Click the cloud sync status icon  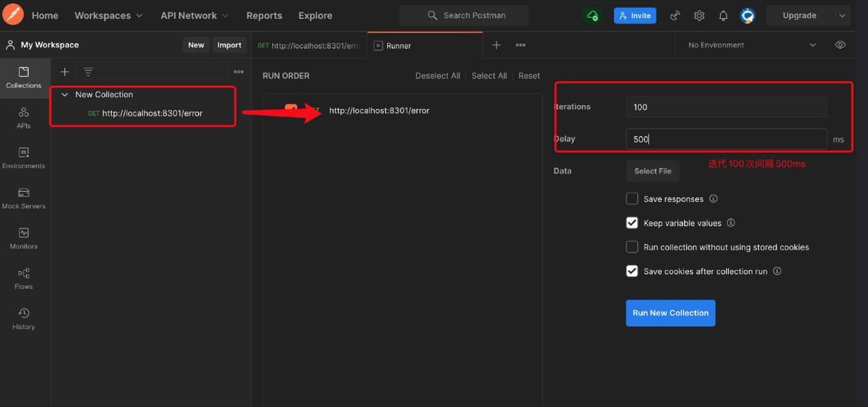coord(592,16)
